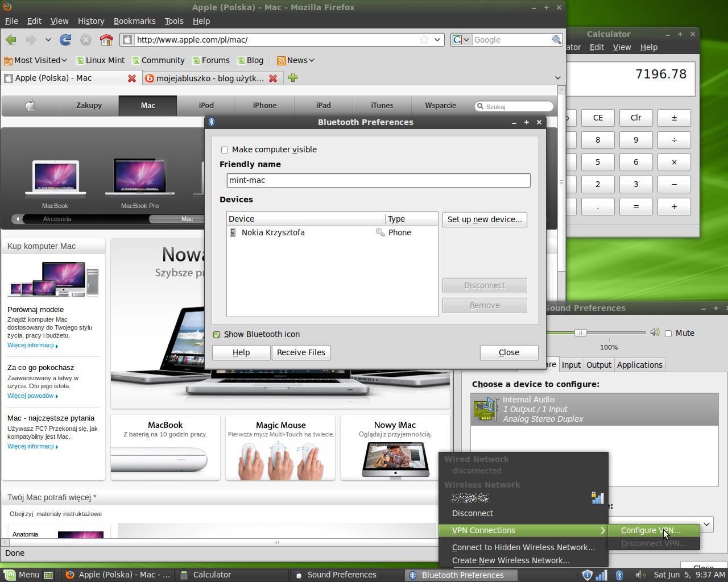728x582 pixels.
Task: Open the Linux Mint bookmark
Action: [x=100, y=60]
